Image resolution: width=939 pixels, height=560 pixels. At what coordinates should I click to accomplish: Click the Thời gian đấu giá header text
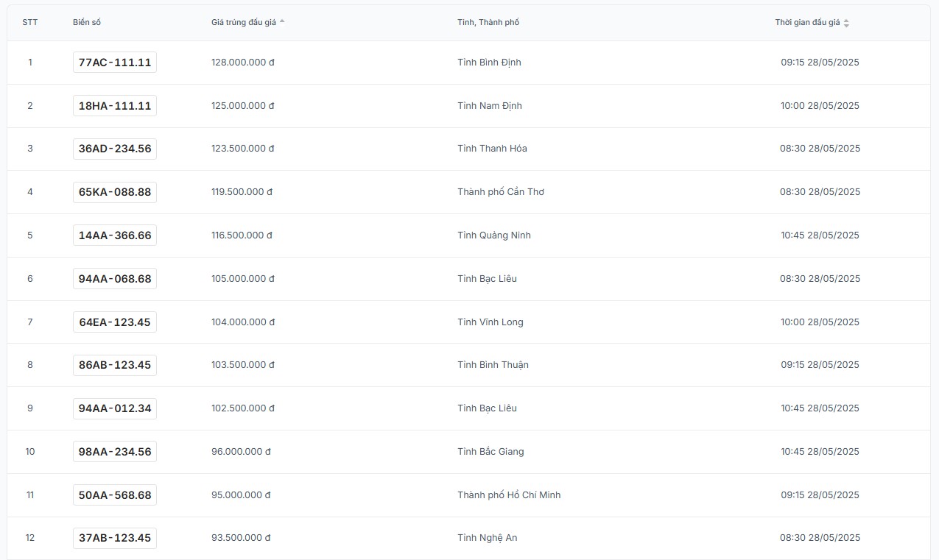807,22
